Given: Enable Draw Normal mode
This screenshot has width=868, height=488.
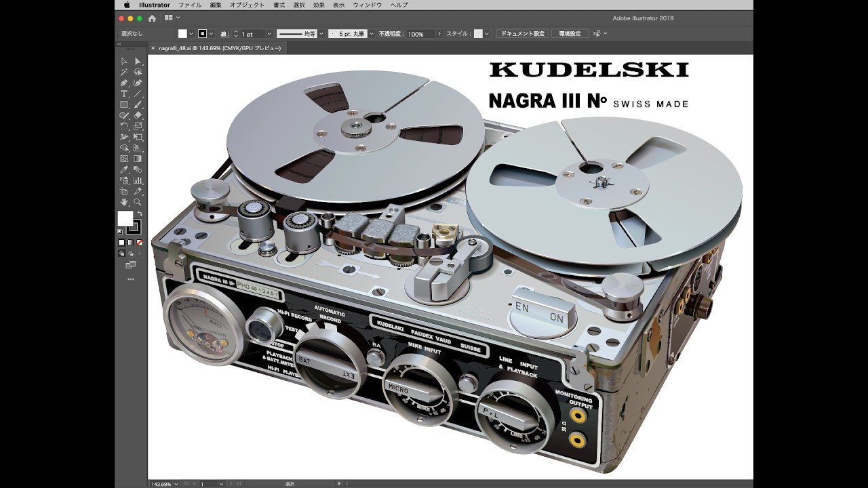Looking at the screenshot, I should click(121, 253).
